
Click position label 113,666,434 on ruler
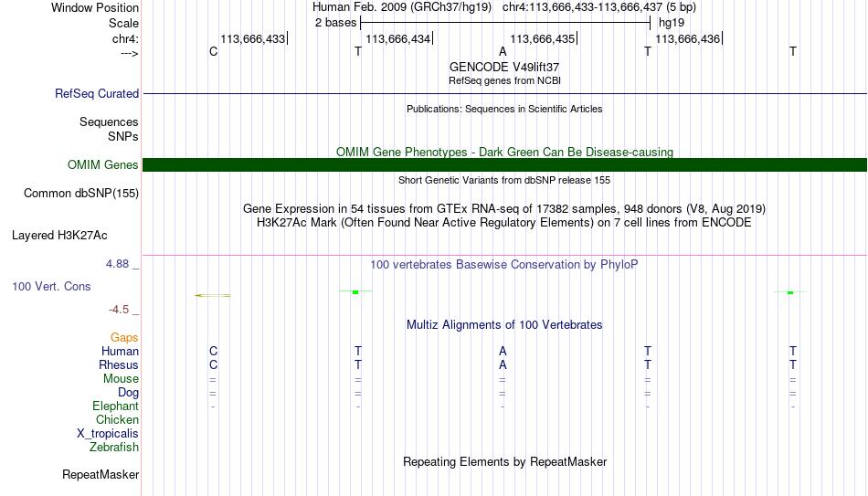click(x=397, y=38)
